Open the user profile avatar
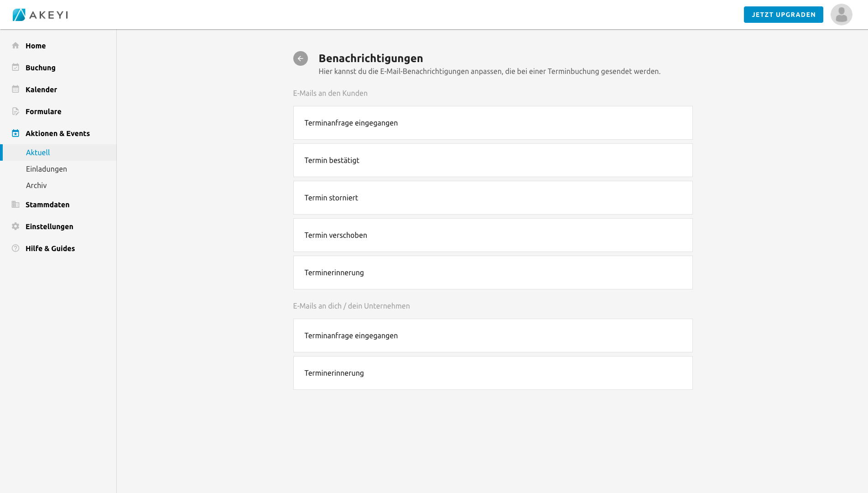Screen dimensions: 868x493 841,15
